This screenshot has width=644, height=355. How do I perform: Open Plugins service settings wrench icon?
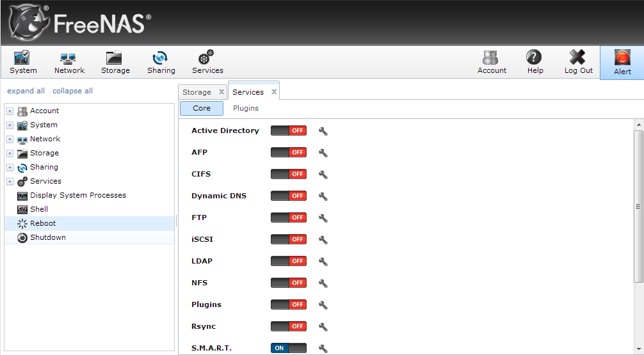click(x=323, y=305)
